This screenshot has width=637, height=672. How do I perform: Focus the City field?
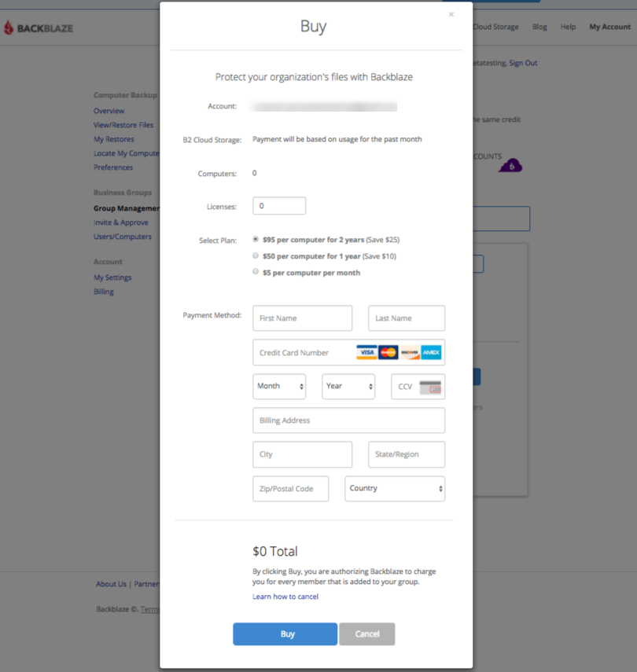coord(303,454)
